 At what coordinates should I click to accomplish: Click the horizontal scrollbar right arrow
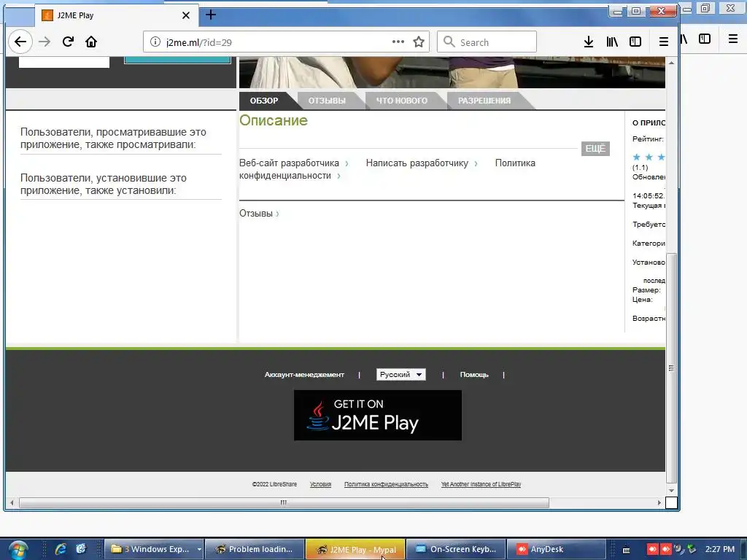click(659, 503)
